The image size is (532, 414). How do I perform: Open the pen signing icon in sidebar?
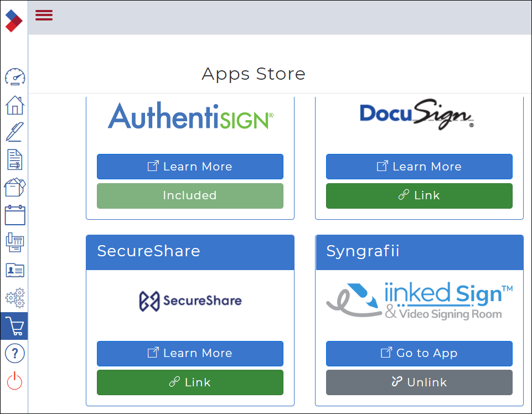15,132
